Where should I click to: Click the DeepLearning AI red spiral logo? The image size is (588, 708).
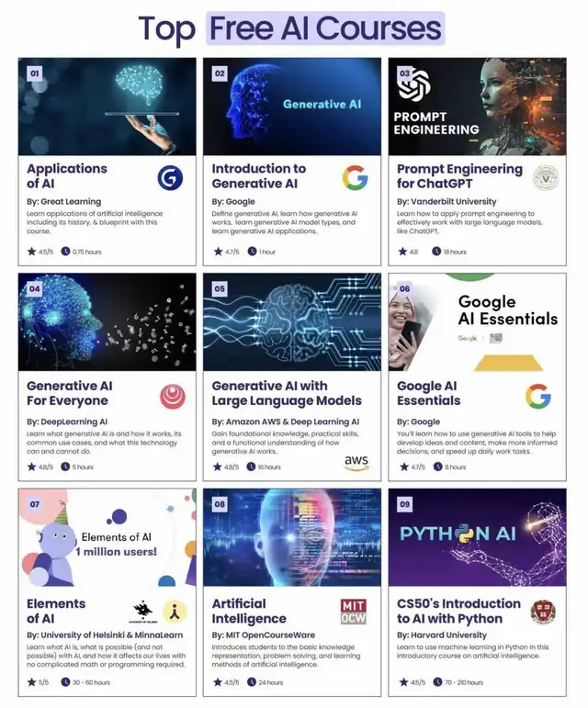point(173,397)
